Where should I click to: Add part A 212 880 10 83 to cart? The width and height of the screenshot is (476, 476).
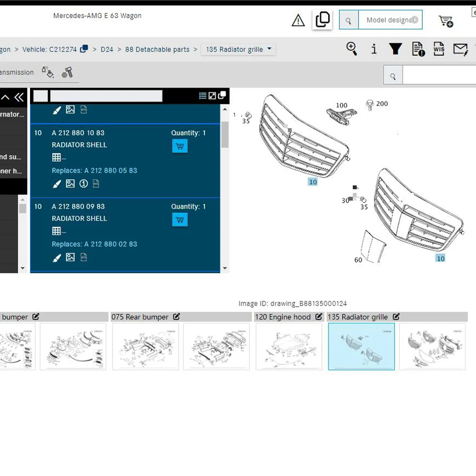180,146
